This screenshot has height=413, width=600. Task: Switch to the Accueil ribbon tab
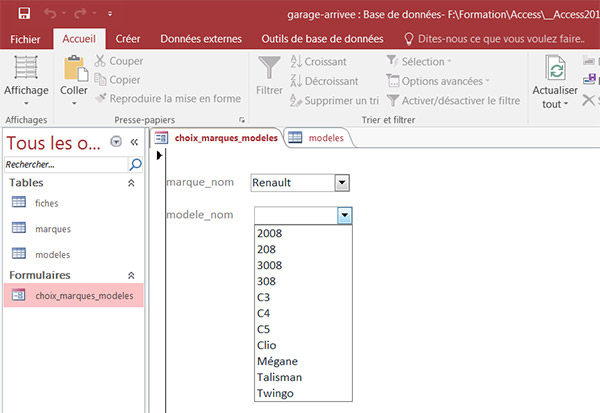pos(79,39)
